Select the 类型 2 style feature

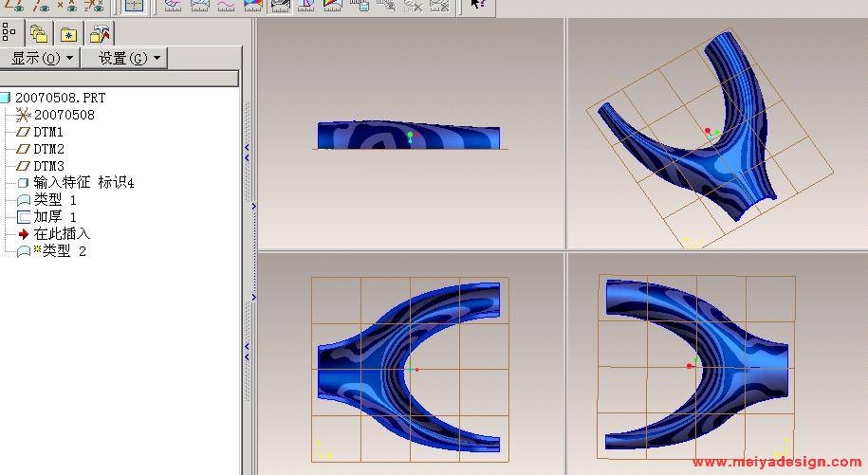tap(60, 251)
